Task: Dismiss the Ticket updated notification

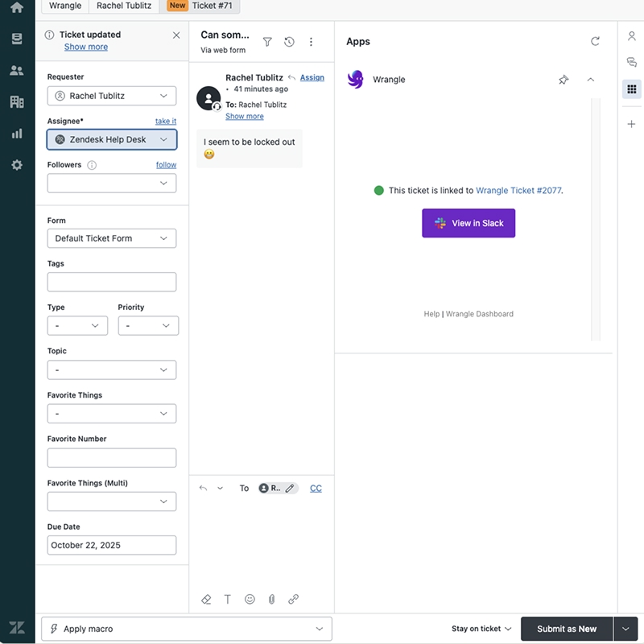Action: point(176,35)
